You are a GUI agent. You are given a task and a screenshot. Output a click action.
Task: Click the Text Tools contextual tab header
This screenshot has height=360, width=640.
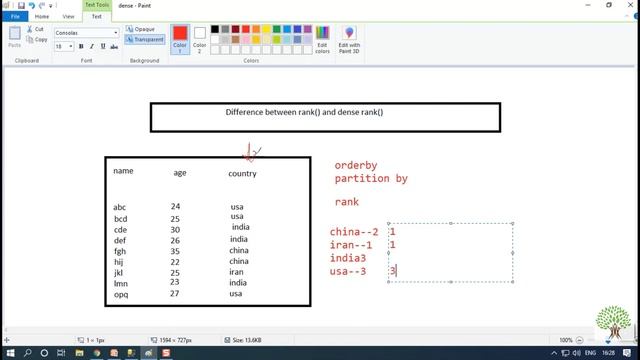(97, 5)
